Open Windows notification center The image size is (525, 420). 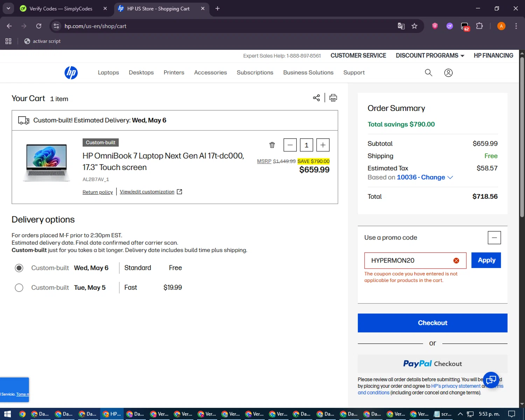[x=512, y=414]
